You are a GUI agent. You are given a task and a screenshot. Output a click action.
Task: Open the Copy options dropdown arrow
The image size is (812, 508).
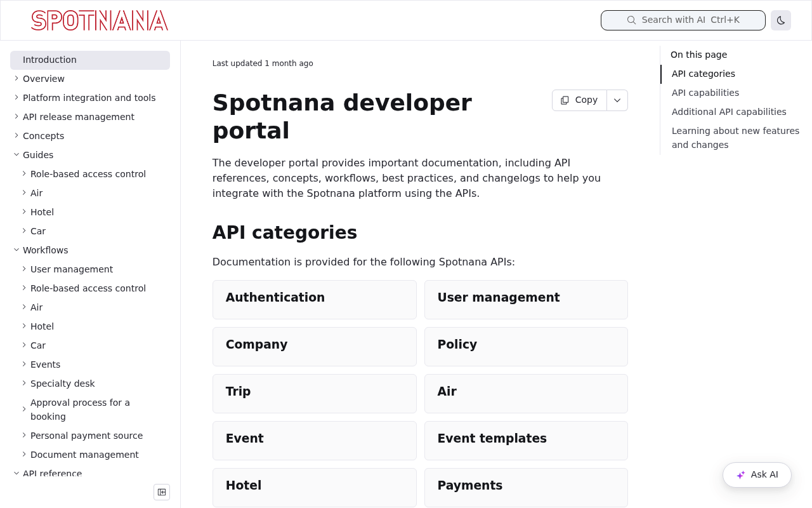coord(617,100)
